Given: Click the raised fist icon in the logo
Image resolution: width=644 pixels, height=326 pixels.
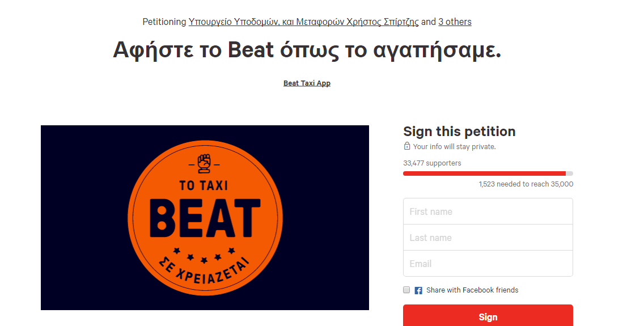Looking at the screenshot, I should pyautogui.click(x=204, y=163).
